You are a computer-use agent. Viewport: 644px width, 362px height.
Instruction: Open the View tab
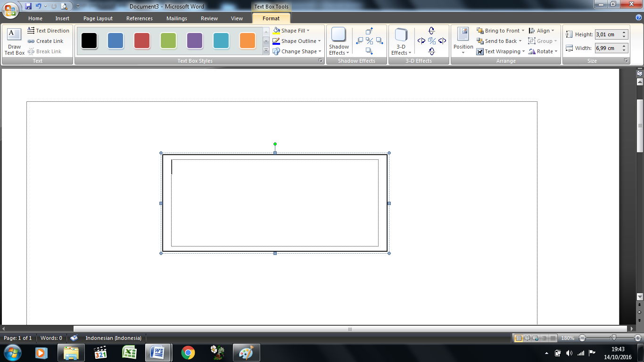(x=237, y=18)
